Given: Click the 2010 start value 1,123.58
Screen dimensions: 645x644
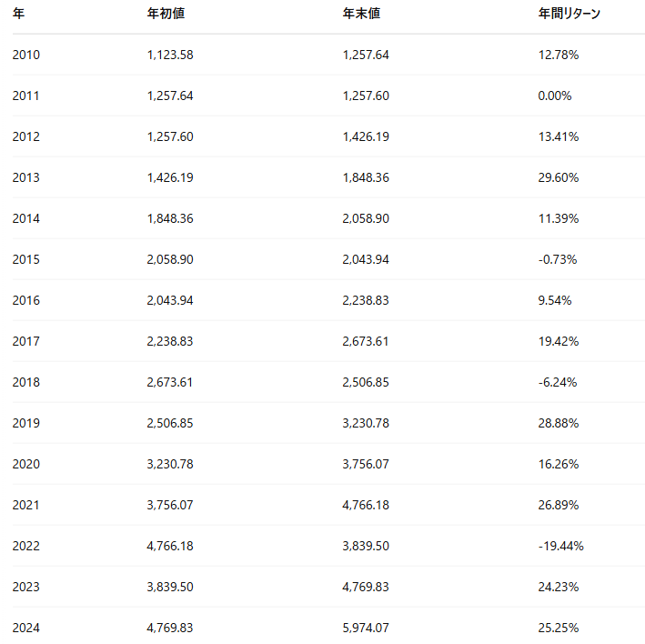Looking at the screenshot, I should pyautogui.click(x=170, y=55).
